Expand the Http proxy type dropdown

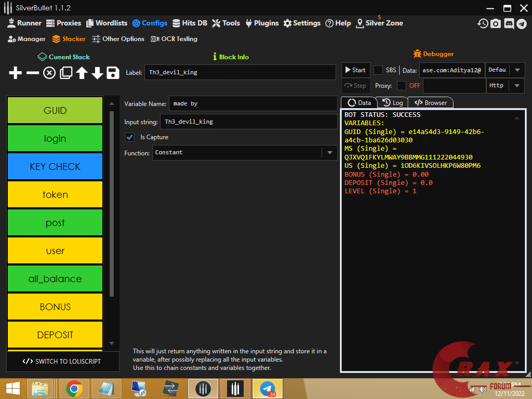pos(516,86)
